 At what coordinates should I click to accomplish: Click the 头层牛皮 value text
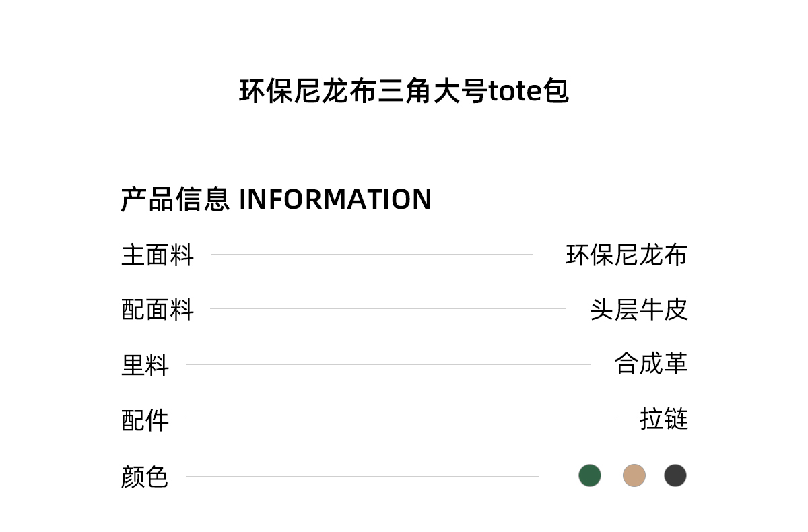pyautogui.click(x=639, y=310)
